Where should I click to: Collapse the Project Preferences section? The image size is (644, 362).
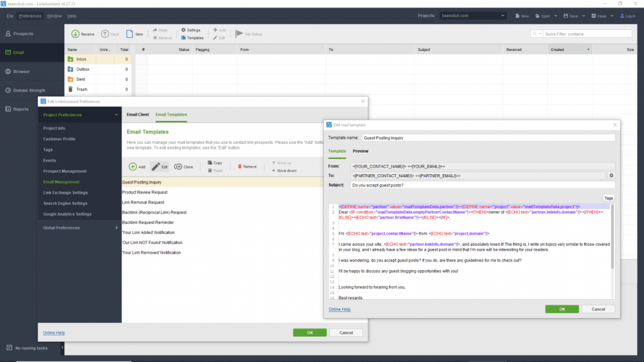(x=116, y=115)
